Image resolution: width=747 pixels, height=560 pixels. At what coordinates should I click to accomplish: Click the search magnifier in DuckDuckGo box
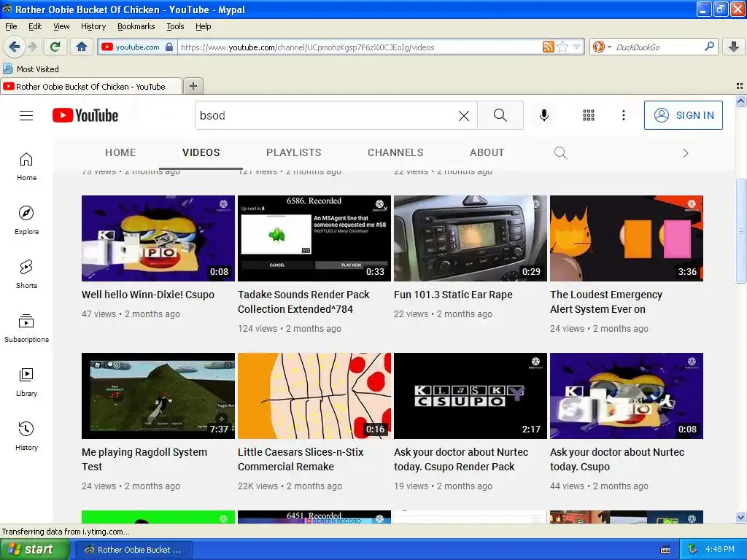tap(709, 47)
